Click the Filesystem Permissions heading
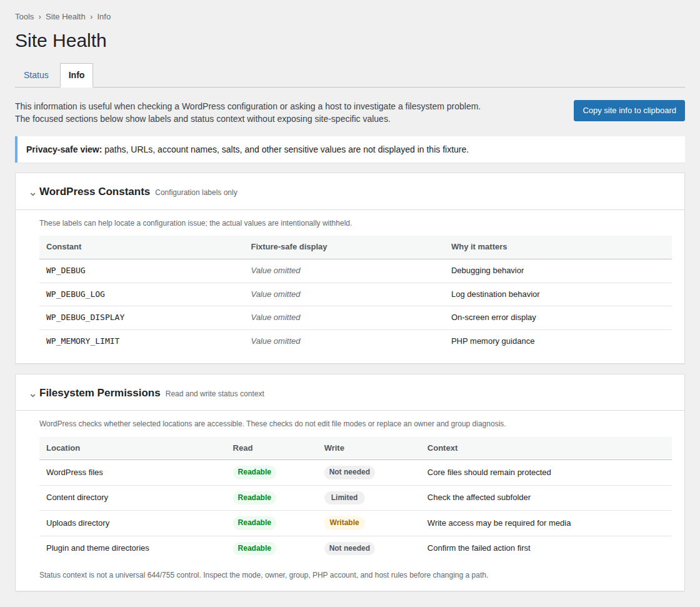This screenshot has width=700, height=607. [x=99, y=393]
